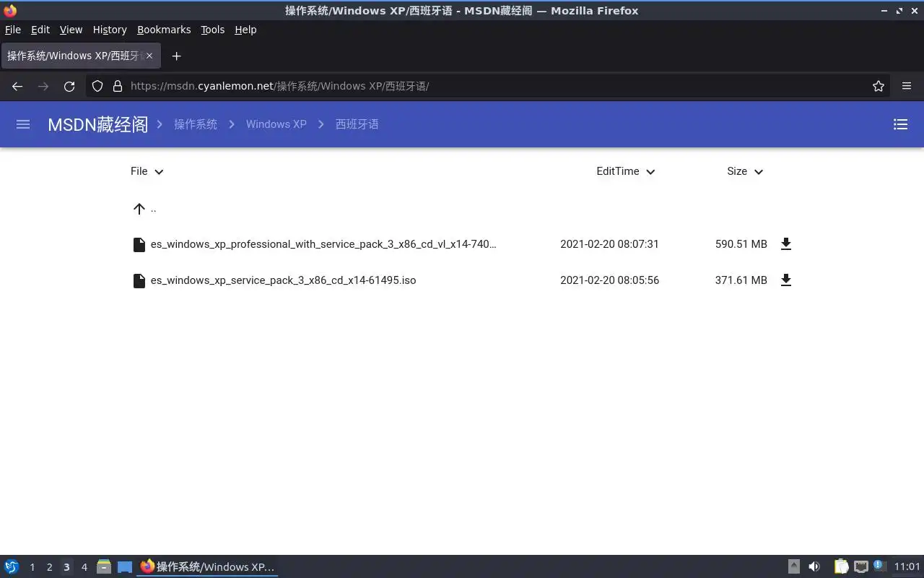Click edit time 2021-02-20 08:07:31
The width and height of the screenshot is (924, 578).
click(610, 244)
